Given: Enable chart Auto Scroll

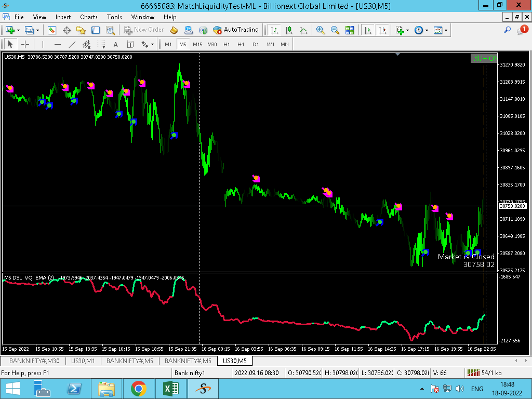Looking at the screenshot, I should (x=368, y=30).
